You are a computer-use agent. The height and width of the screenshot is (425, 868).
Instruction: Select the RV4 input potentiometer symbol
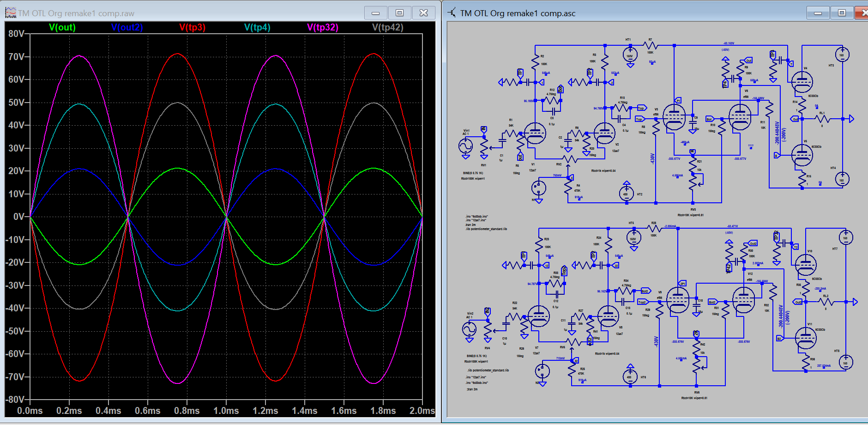(x=488, y=328)
